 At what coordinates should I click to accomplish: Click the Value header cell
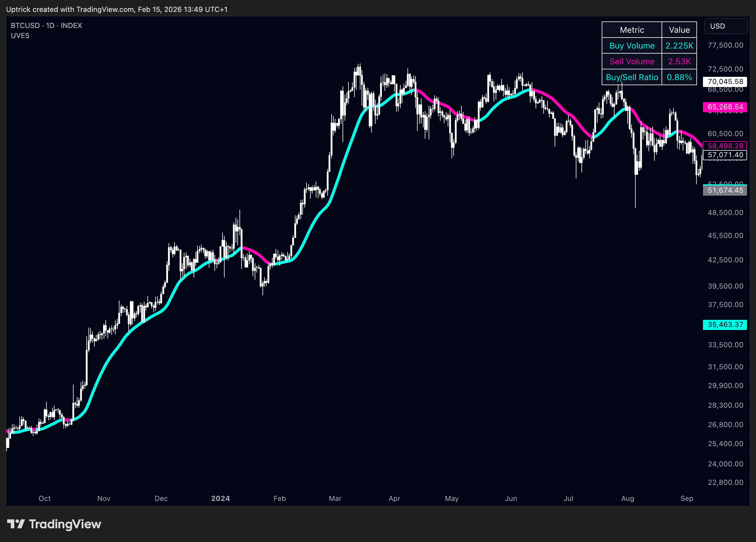coord(679,30)
